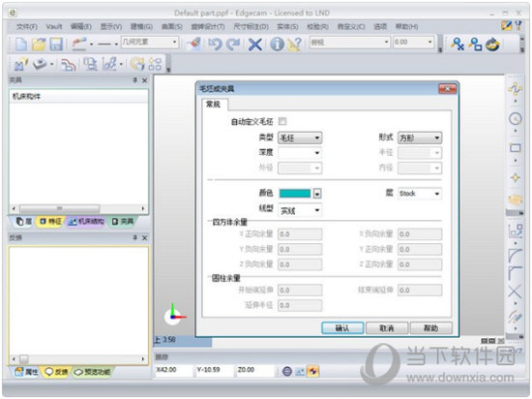Click the paint brush icon before undo
Screen dimensions: 532x399
194,45
